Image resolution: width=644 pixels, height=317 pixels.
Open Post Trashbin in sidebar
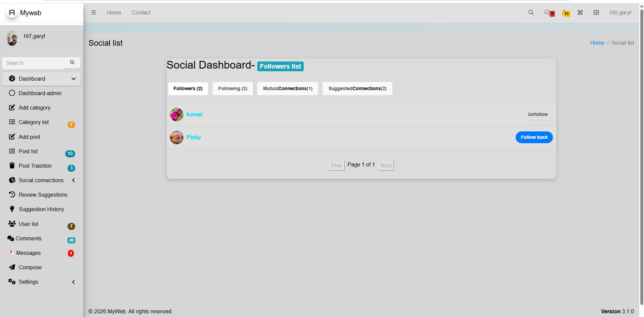point(41,166)
